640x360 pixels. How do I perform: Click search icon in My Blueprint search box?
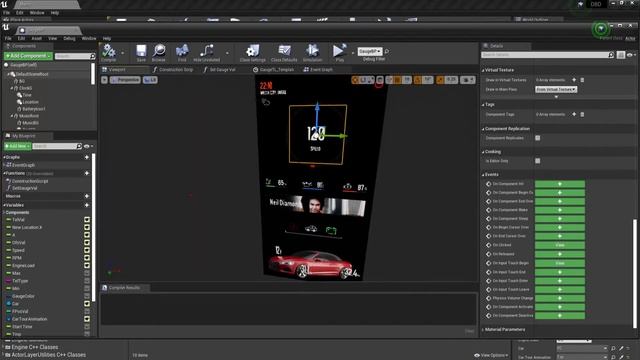(79, 146)
